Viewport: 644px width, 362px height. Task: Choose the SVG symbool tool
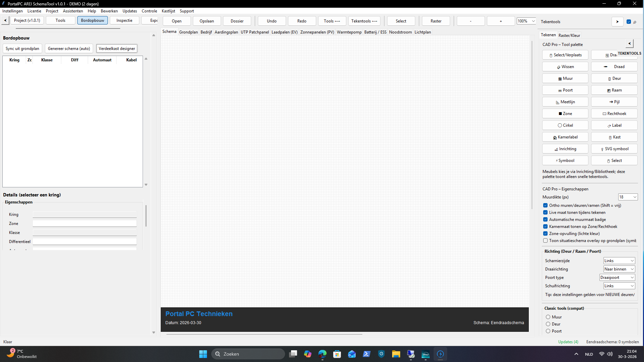[x=614, y=149]
